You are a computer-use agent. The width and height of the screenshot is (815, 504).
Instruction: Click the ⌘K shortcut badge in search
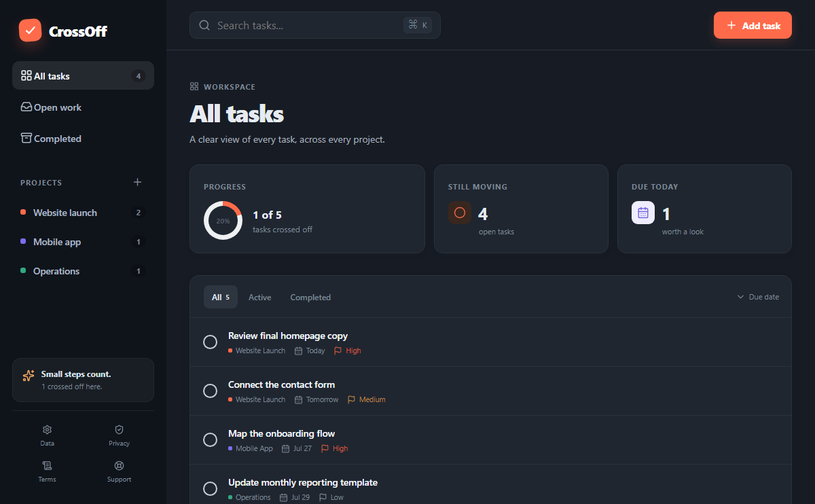[x=417, y=25]
